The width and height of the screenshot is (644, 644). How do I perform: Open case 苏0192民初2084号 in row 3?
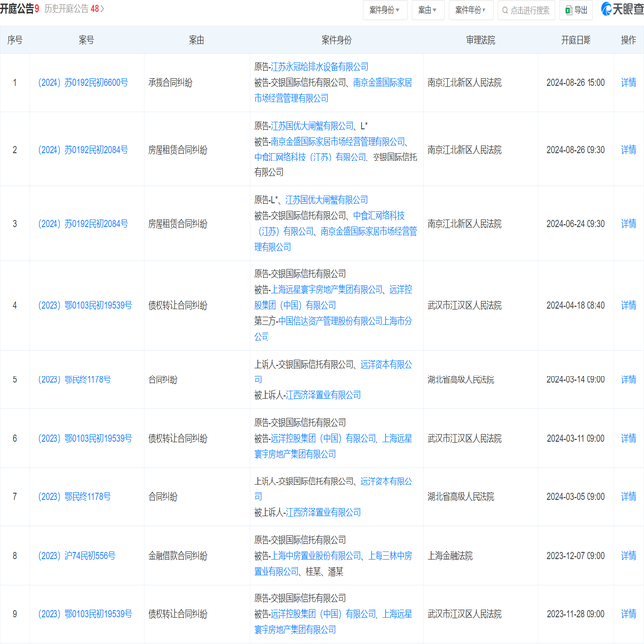pyautogui.click(x=82, y=224)
